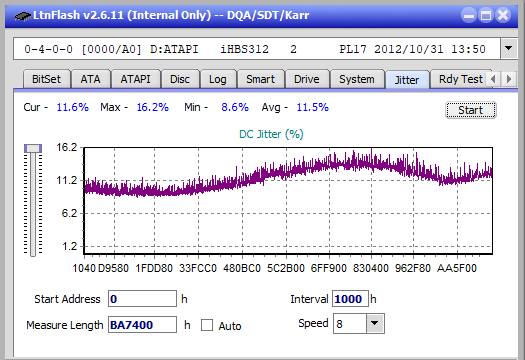Viewport: 525px width, 360px height.
Task: Click in the Interval field
Action: click(350, 299)
